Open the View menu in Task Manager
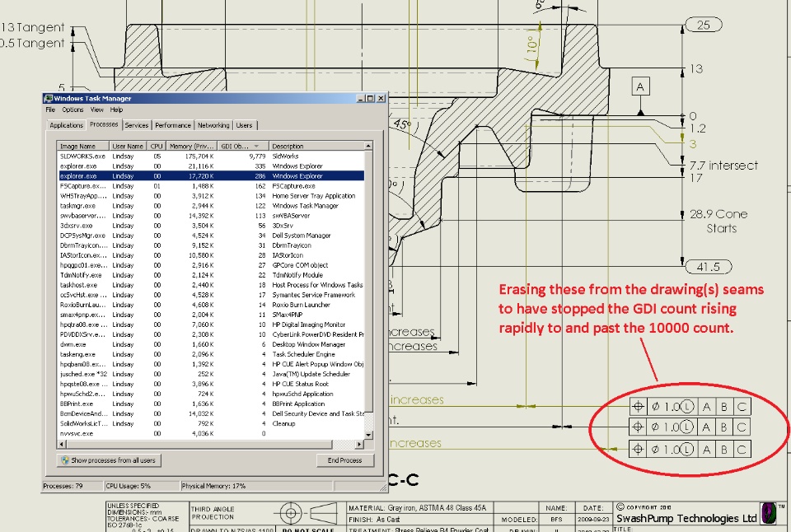The height and width of the screenshot is (532, 791). (97, 110)
